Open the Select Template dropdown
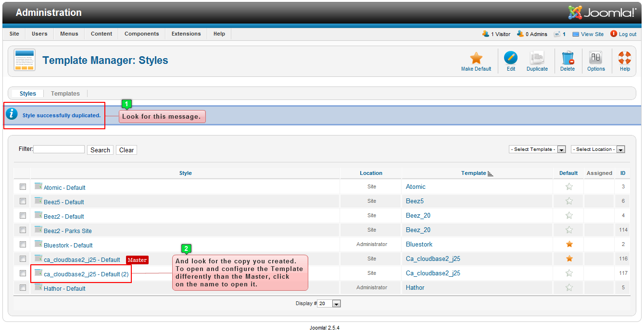 [x=537, y=149]
